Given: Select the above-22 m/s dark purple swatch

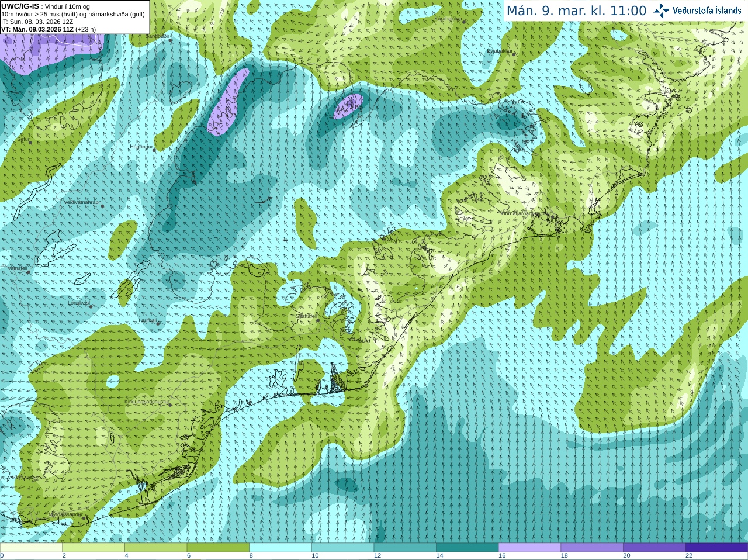Looking at the screenshot, I should point(716,548).
